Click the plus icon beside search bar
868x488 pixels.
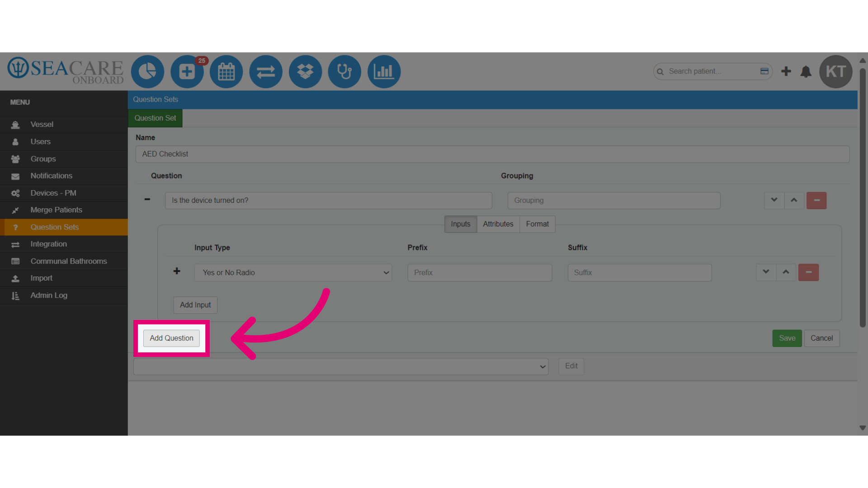pos(786,71)
